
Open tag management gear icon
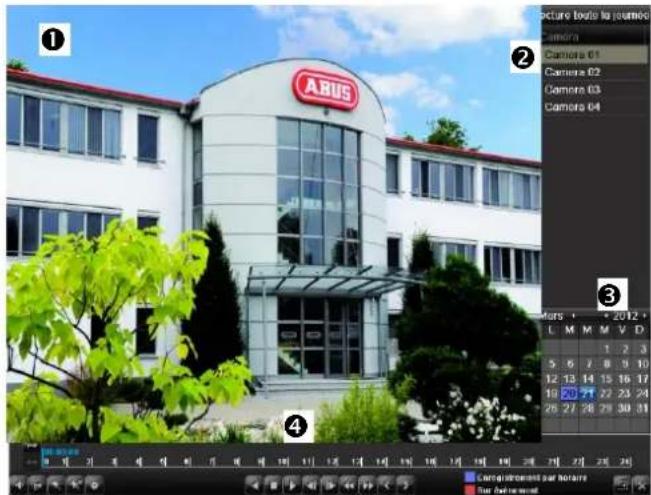94,485
